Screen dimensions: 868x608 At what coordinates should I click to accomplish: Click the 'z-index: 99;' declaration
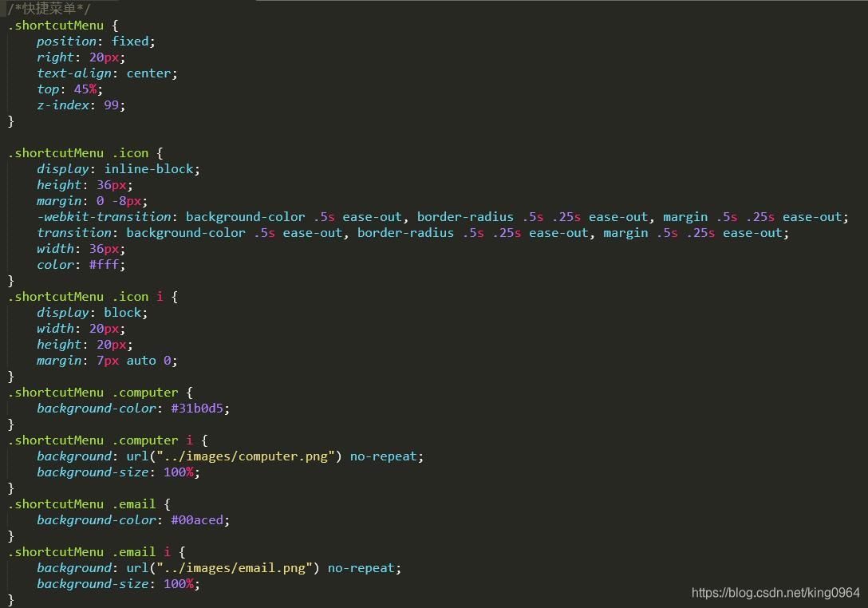point(81,105)
